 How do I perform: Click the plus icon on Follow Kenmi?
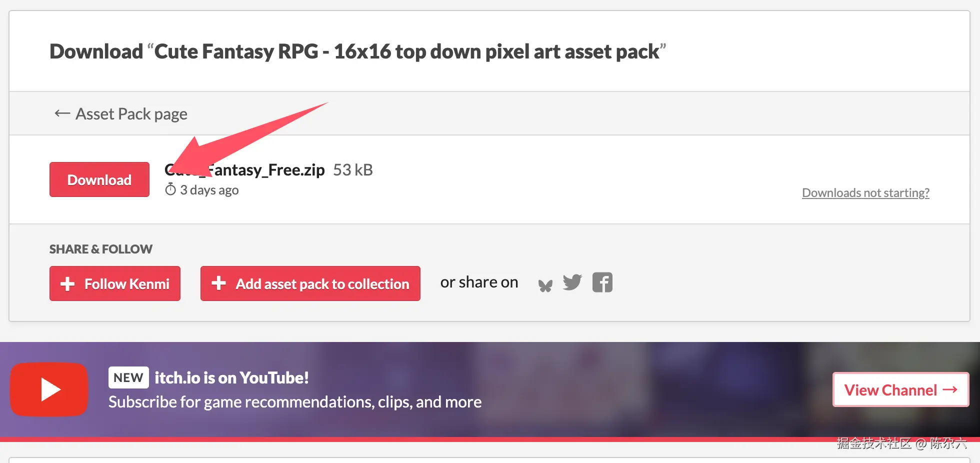(67, 284)
